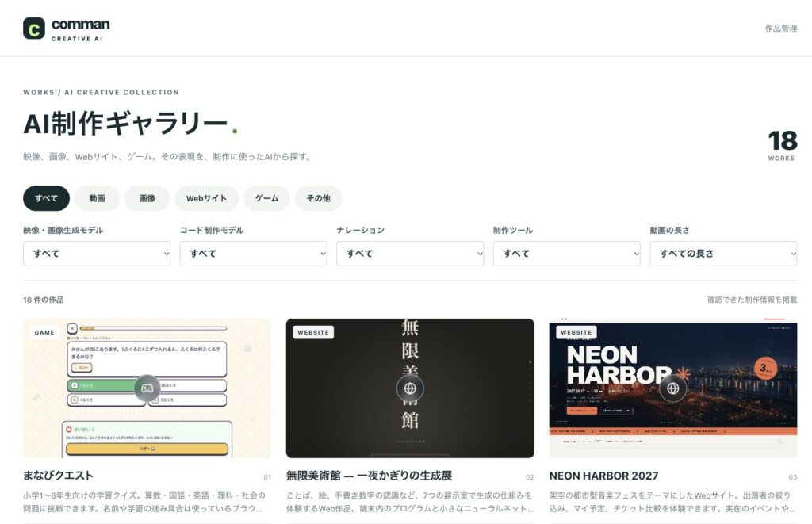Screen dimensions: 812x524
Task: Click the globe icon on NEON HARBOR thumbnail
Action: tap(672, 388)
